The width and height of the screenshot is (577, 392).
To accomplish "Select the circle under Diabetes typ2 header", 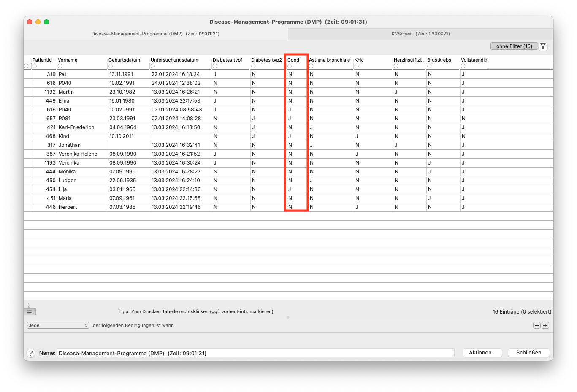I will click(253, 66).
